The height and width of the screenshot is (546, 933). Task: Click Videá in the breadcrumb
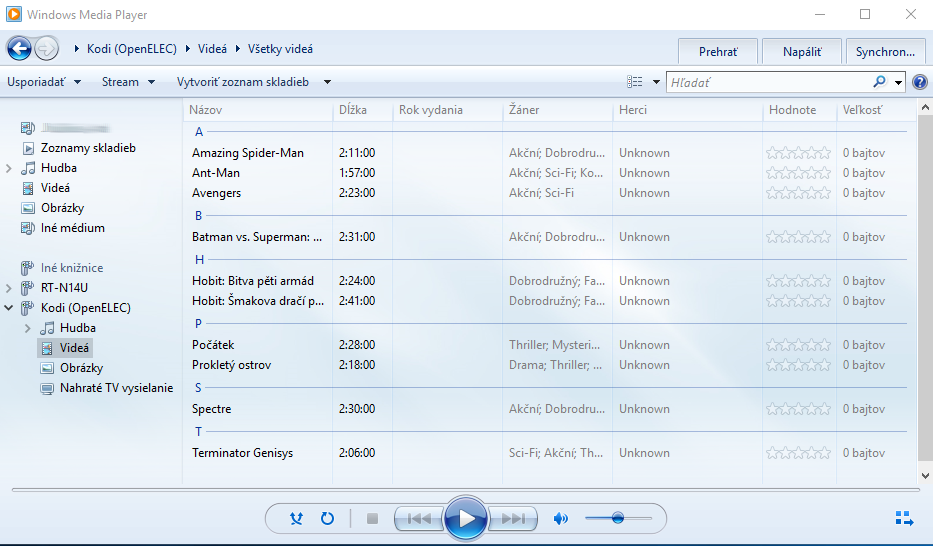pos(212,49)
